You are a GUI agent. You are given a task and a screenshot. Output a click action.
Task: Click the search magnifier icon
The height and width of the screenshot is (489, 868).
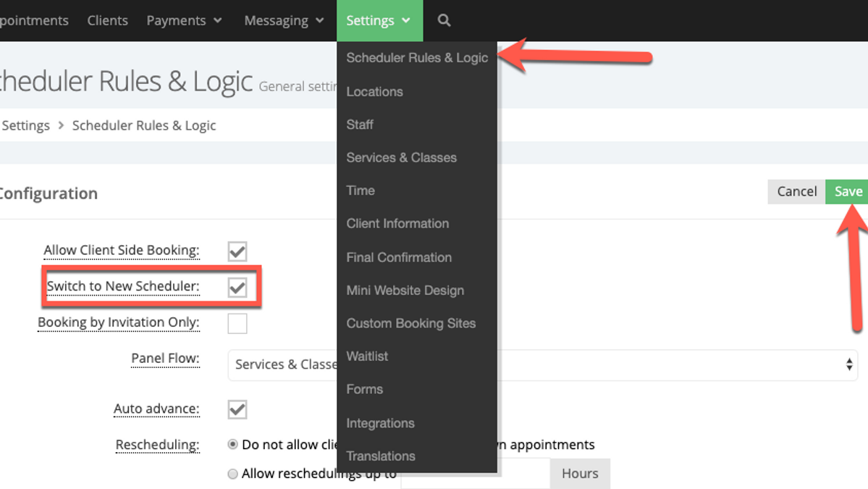point(444,20)
